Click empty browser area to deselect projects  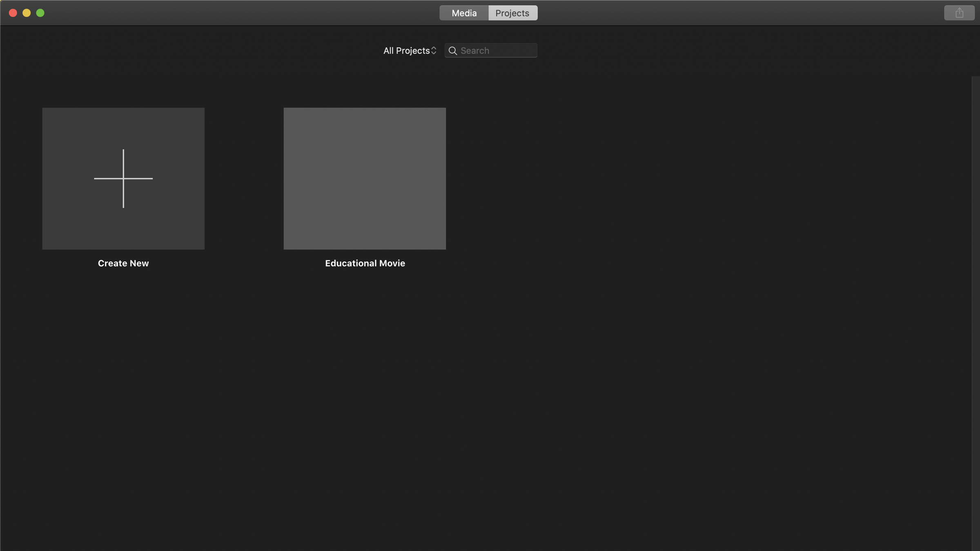(653, 368)
